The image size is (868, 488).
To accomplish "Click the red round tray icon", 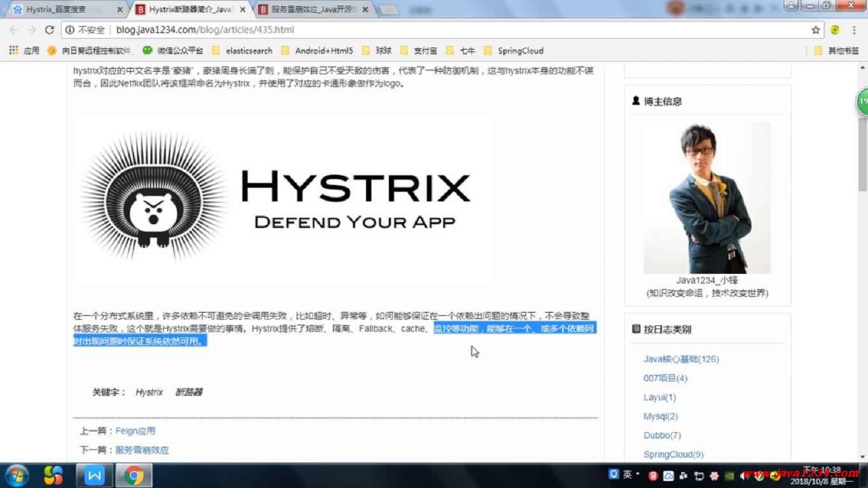I will click(x=653, y=476).
